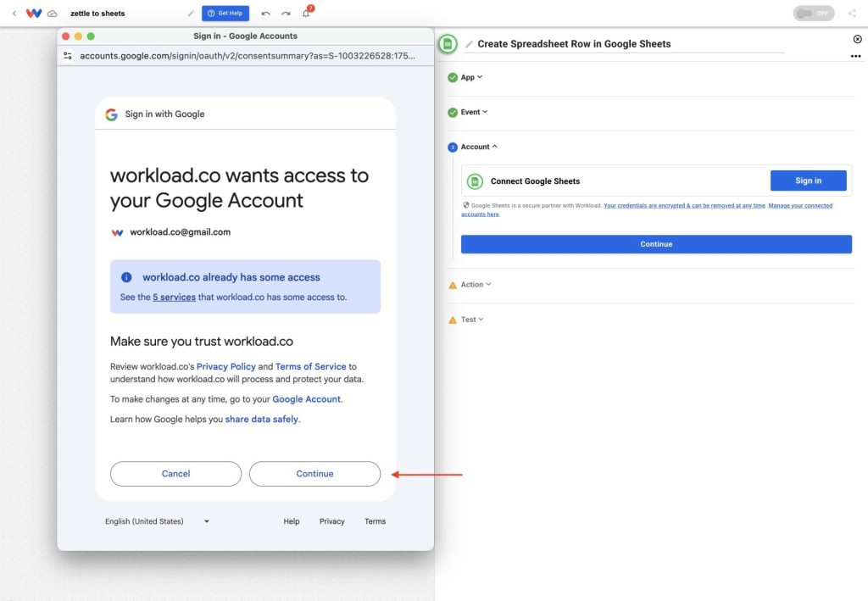
Task: Redo the last change
Action: pos(286,14)
